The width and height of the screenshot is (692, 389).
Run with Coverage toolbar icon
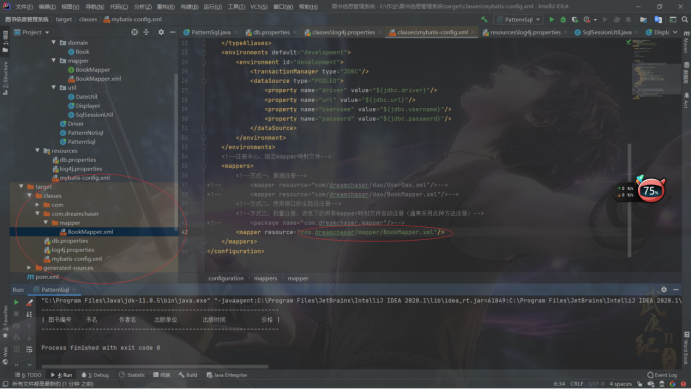click(x=575, y=19)
